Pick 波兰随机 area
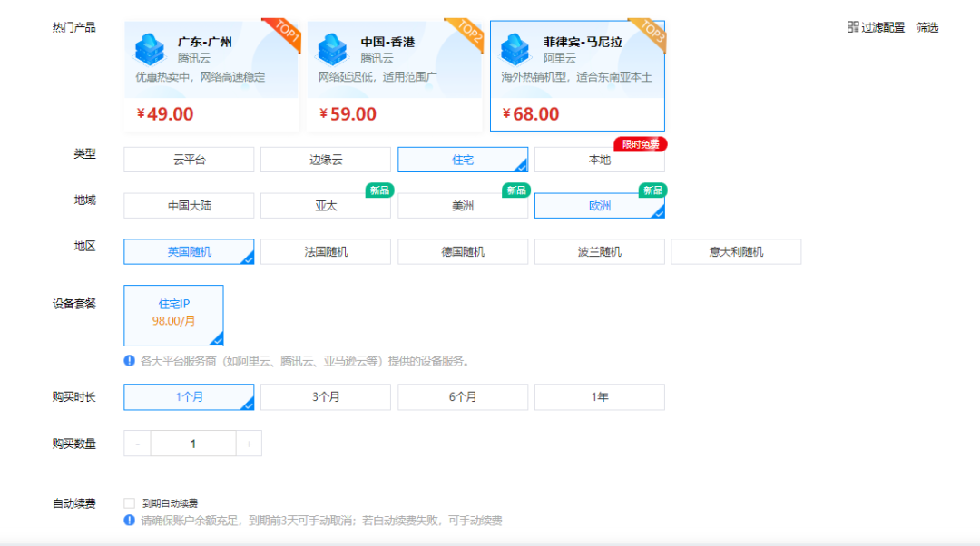The image size is (980, 546). [600, 252]
